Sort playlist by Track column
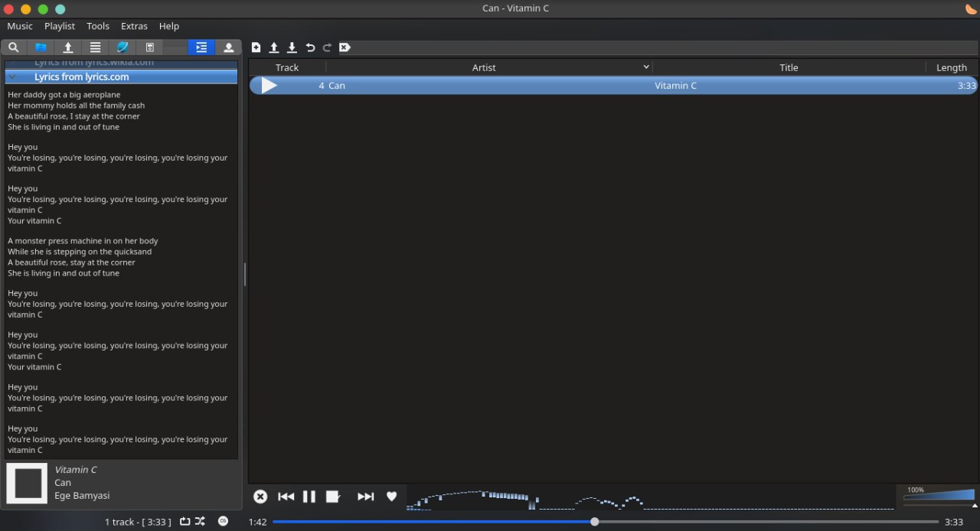Viewport: 980px width, 531px height. [287, 67]
